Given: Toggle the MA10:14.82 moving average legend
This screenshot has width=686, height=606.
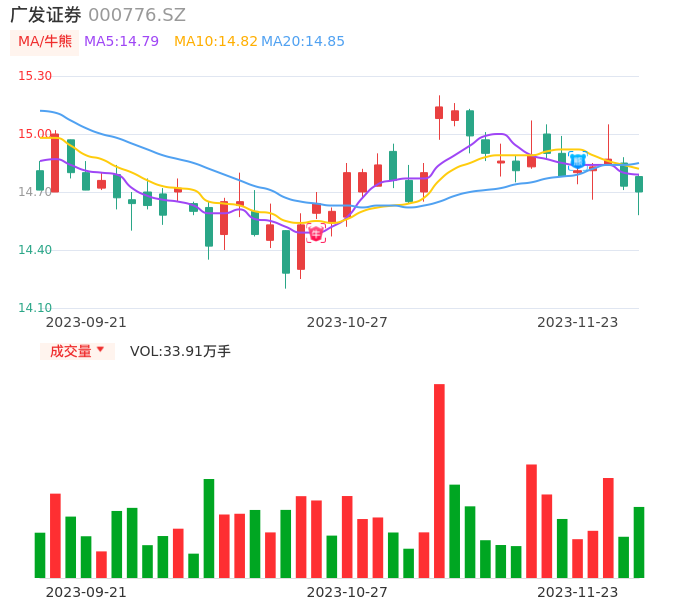Looking at the screenshot, I should tap(215, 42).
